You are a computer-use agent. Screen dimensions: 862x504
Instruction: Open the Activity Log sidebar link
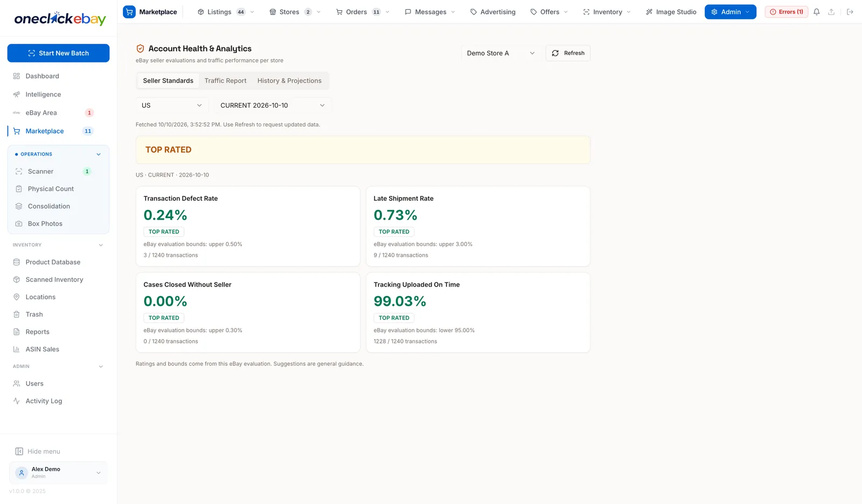click(x=58, y=401)
